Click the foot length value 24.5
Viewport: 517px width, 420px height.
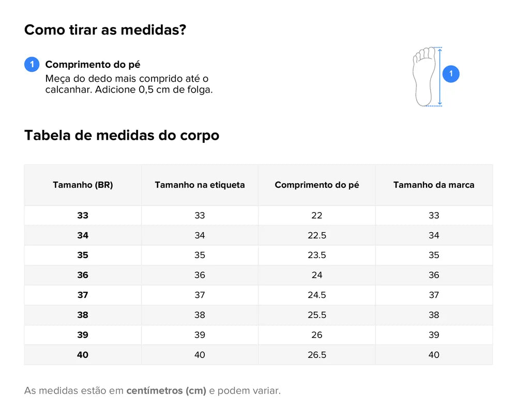coord(317,295)
